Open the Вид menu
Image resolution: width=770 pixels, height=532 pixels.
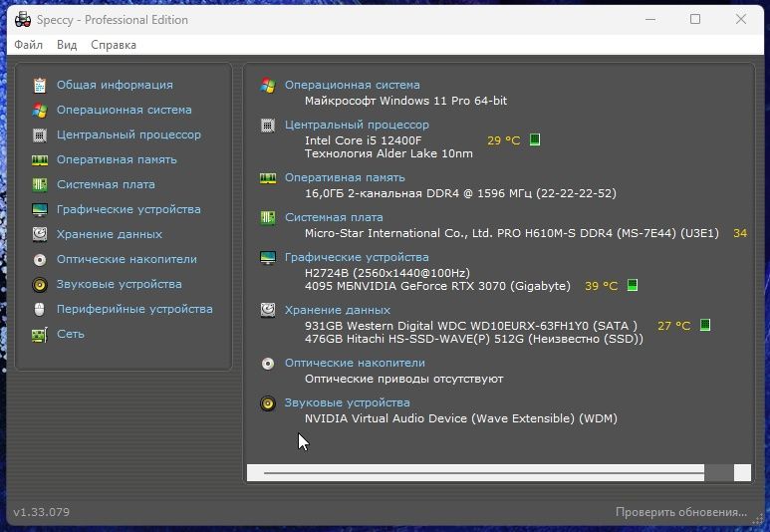pos(67,45)
